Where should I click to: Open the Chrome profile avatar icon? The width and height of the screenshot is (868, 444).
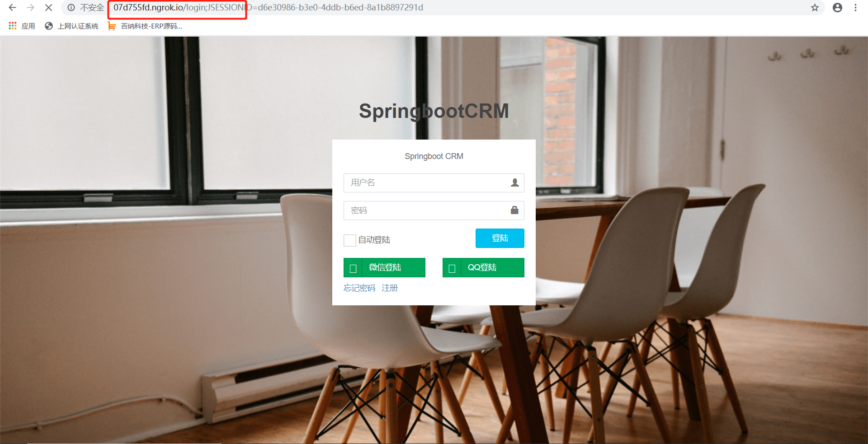(x=837, y=8)
